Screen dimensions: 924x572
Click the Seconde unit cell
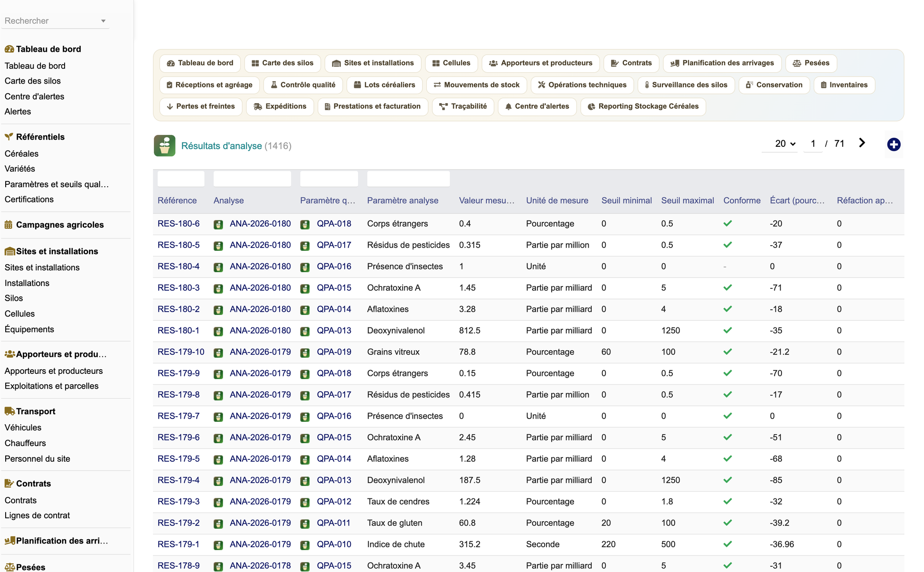tap(543, 544)
